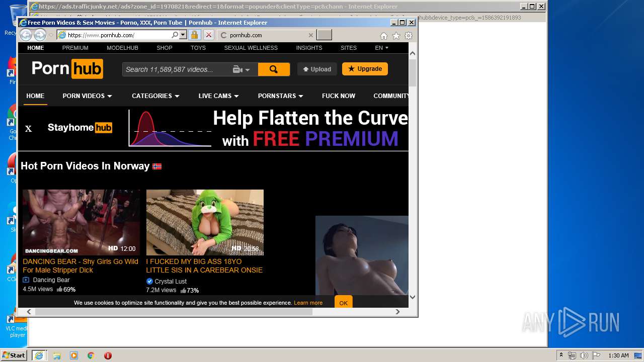Show hidden system tray icons arrow
Screen dimensions: 644x362
coord(561,355)
